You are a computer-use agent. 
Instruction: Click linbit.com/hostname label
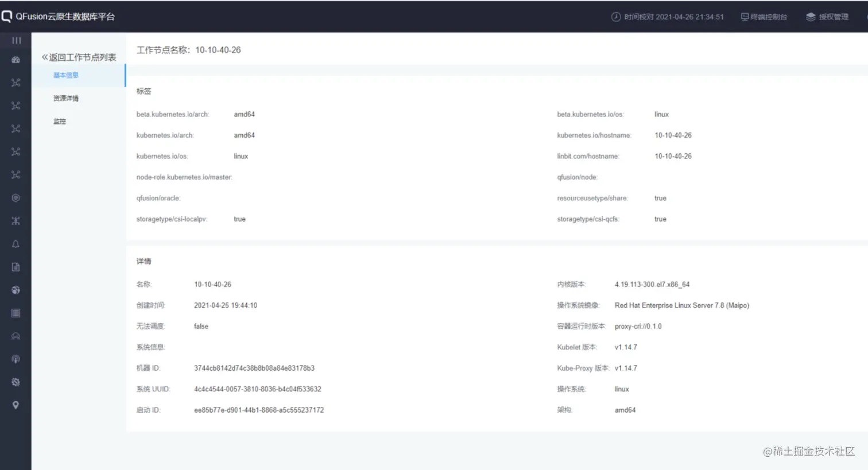(x=588, y=156)
